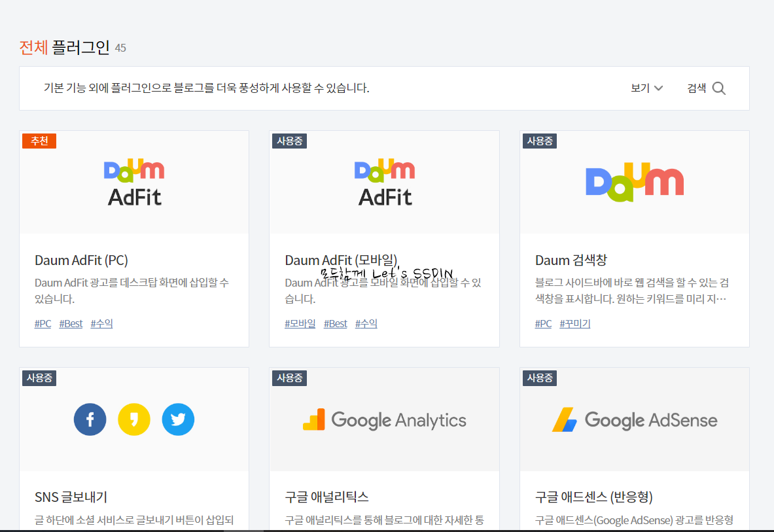The width and height of the screenshot is (774, 532).
Task: Click the SNS 글보내기 description text
Action: pos(134,520)
